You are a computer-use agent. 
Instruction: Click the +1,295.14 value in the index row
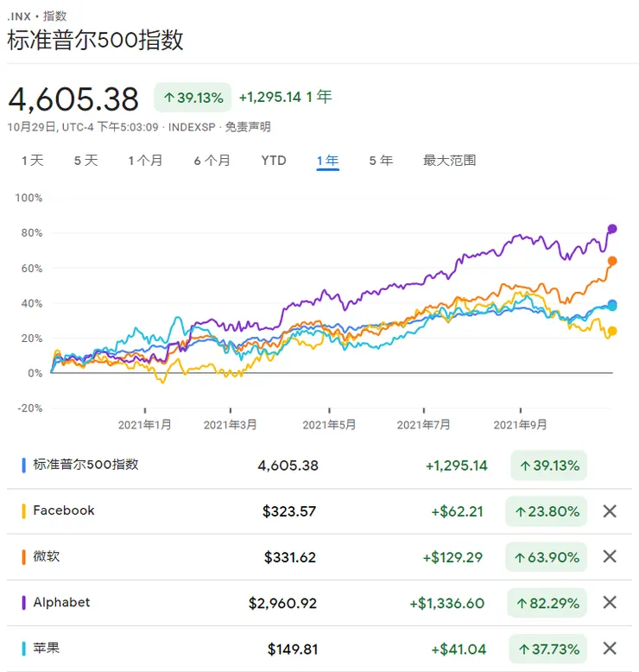click(457, 466)
